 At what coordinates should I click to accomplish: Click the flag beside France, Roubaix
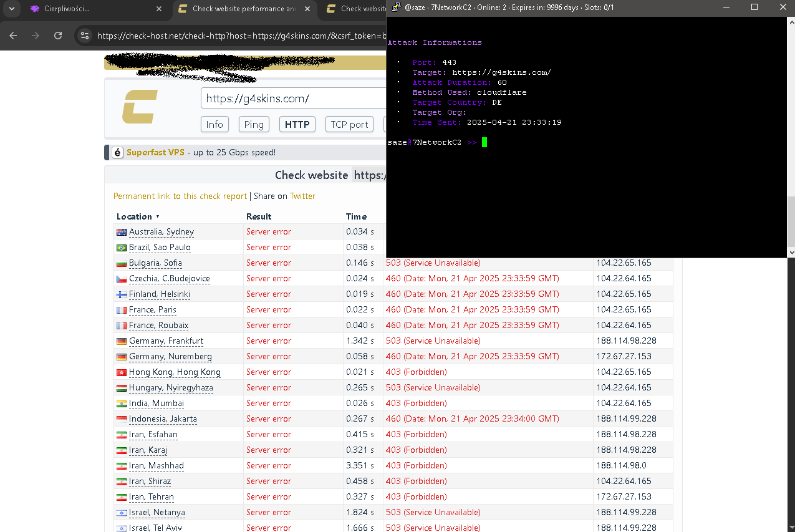coord(122,326)
